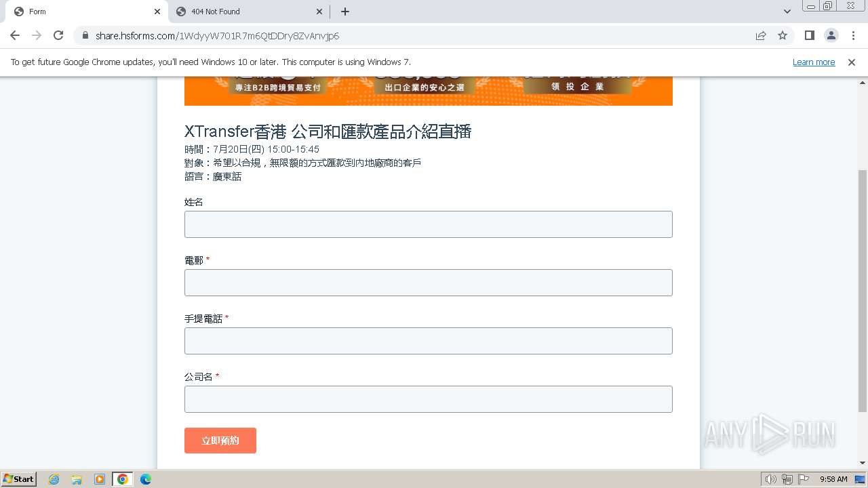
Task: Click the heading XTransfer香港 公司和匯款產品介紹直播
Action: pyautogui.click(x=328, y=131)
